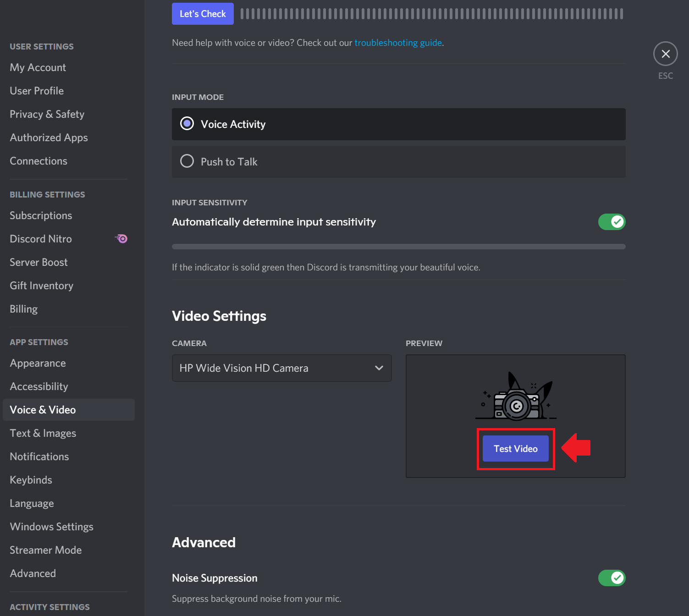Open Text & Images settings
The height and width of the screenshot is (616, 689).
43,433
